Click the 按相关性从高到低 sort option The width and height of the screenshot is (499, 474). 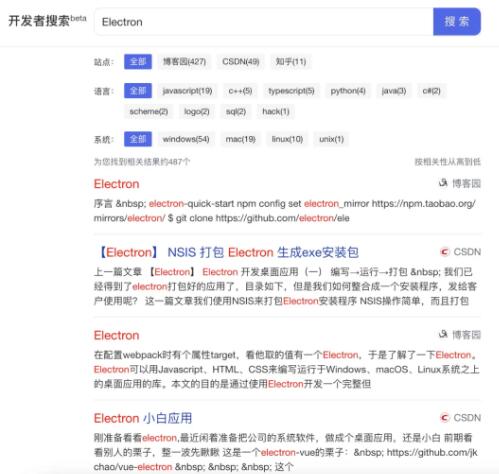tap(447, 162)
